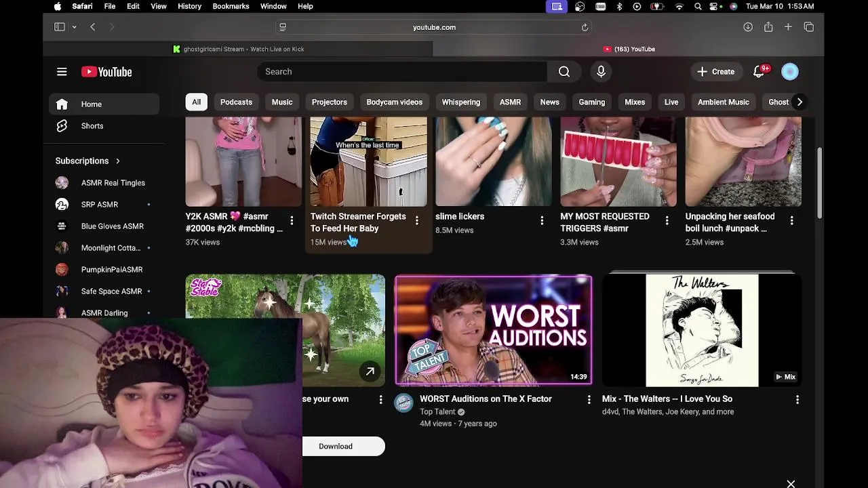This screenshot has width=868, height=488.
Task: Select the Whispering chip
Action: click(460, 102)
